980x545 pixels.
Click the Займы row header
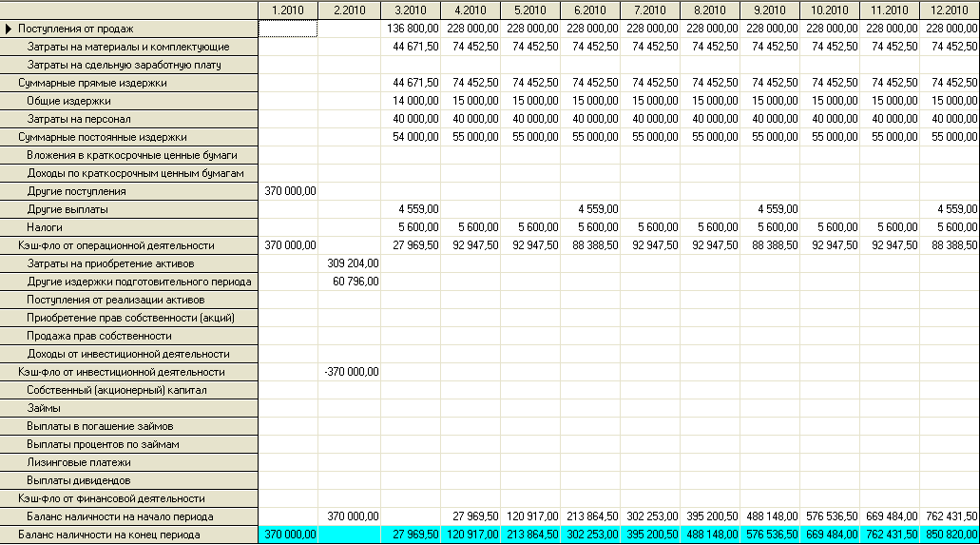click(128, 409)
